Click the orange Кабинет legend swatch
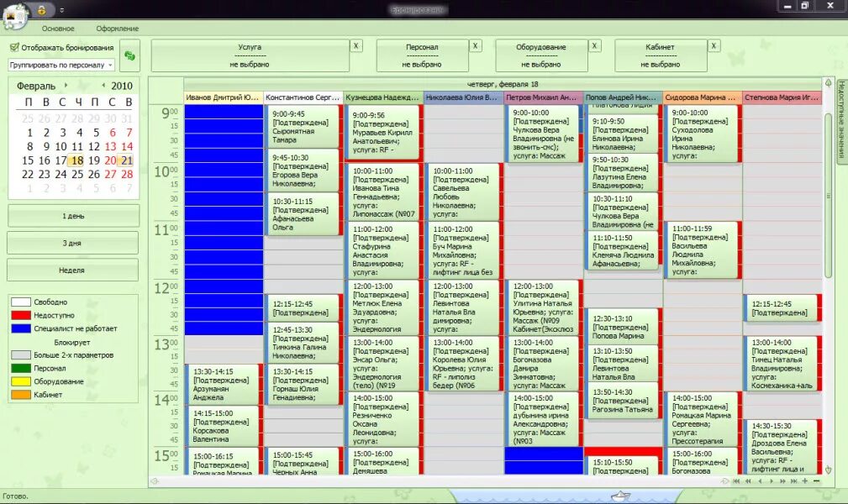 click(x=20, y=395)
